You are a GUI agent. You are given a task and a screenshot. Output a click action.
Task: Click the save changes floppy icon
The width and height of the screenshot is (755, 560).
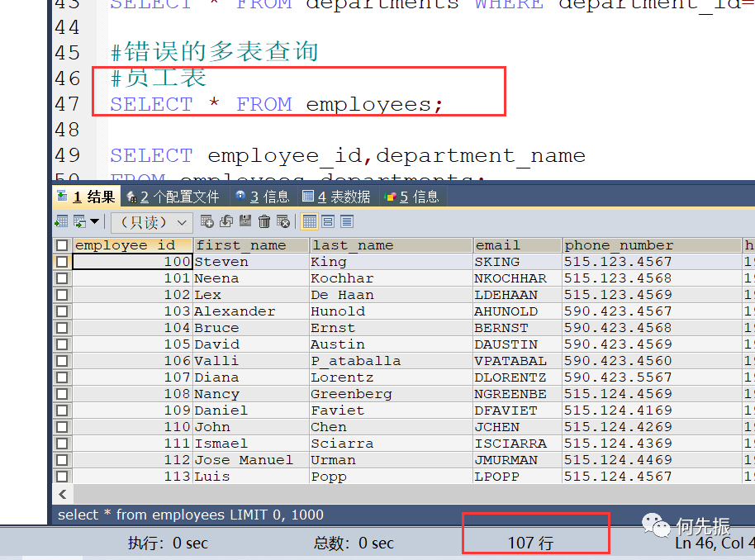(x=245, y=221)
